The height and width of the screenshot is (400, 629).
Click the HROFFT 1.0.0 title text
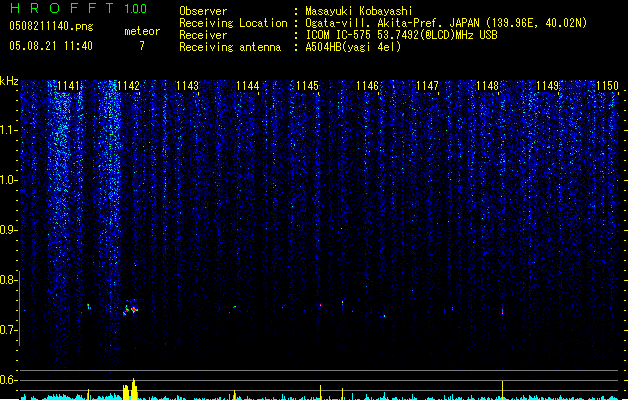click(x=78, y=8)
